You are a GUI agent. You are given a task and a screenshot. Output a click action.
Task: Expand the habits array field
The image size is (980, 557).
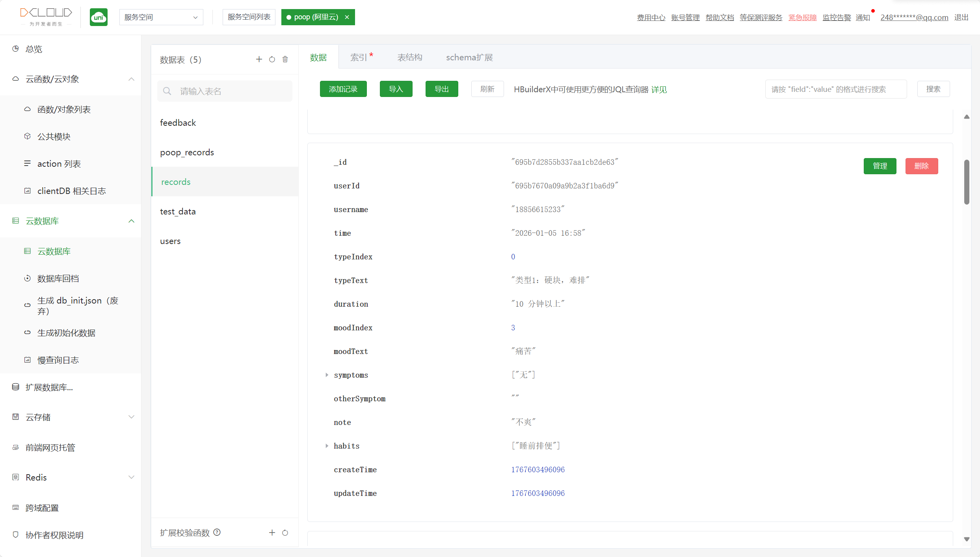click(x=327, y=446)
